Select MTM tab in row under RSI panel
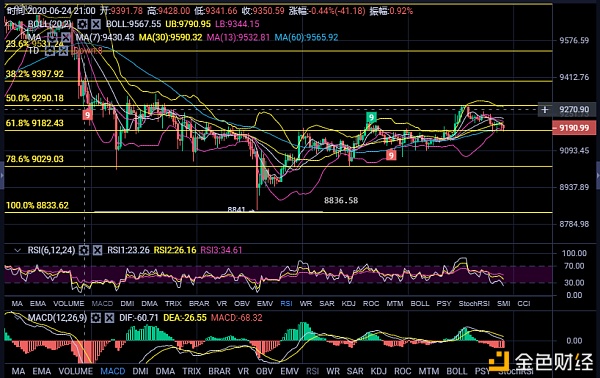Viewport: 600px width, 378px height. 395,303
